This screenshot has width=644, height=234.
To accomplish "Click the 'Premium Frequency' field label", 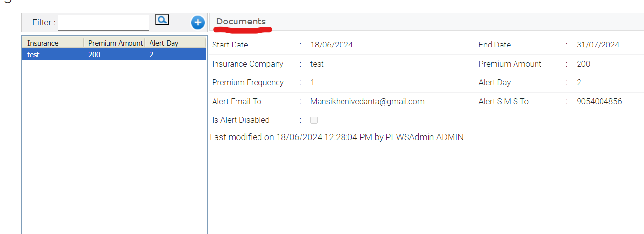I will coord(248,83).
